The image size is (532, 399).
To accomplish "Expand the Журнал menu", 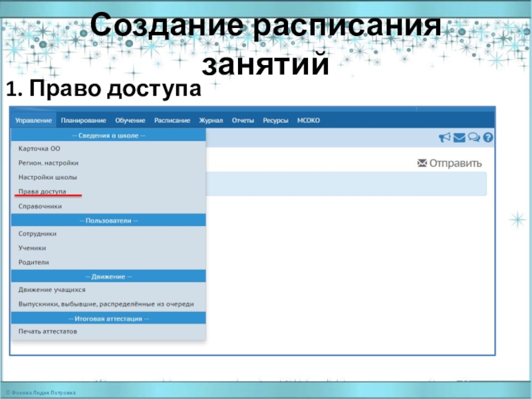I will point(211,120).
